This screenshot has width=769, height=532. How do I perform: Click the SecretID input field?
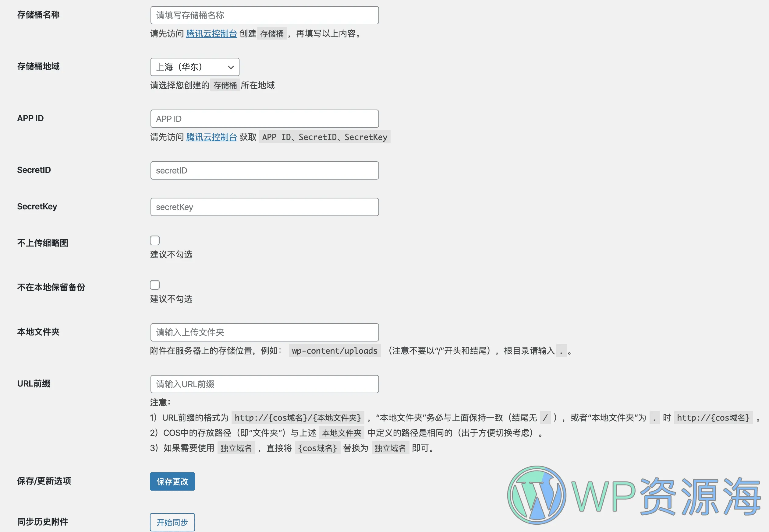[264, 170]
